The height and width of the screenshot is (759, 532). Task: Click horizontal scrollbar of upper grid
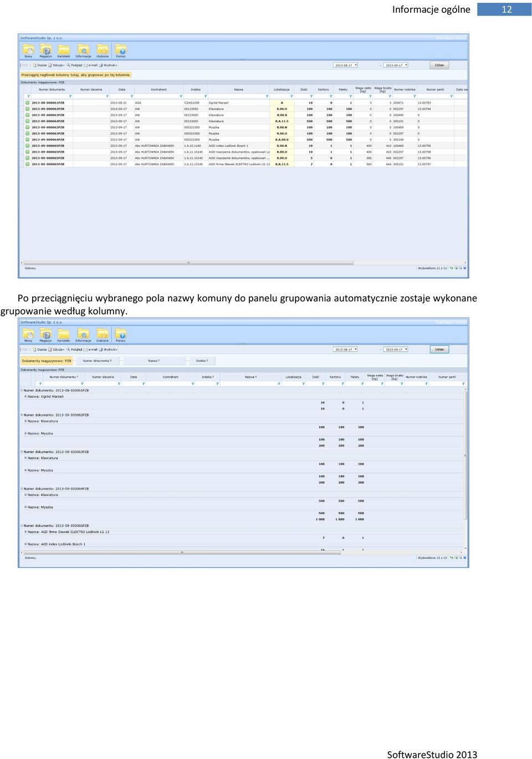[x=188, y=263]
